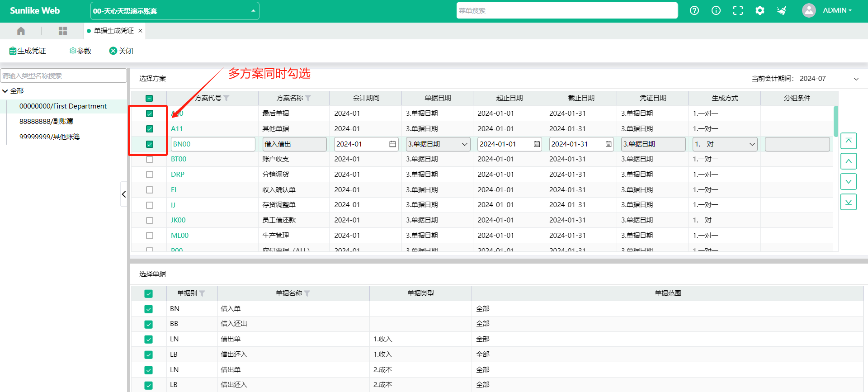This screenshot has height=392, width=868.
Task: Click the 菜单搜索 search box
Action: tap(567, 10)
